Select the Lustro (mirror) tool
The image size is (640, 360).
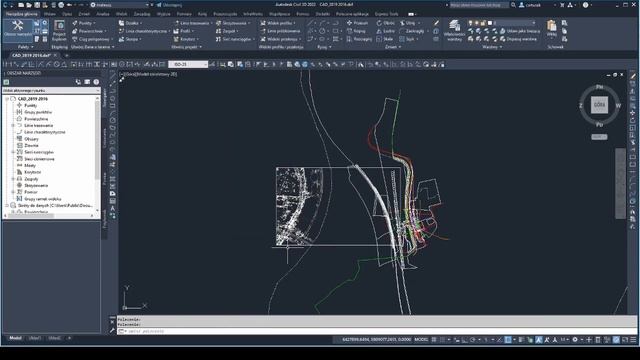point(386,31)
